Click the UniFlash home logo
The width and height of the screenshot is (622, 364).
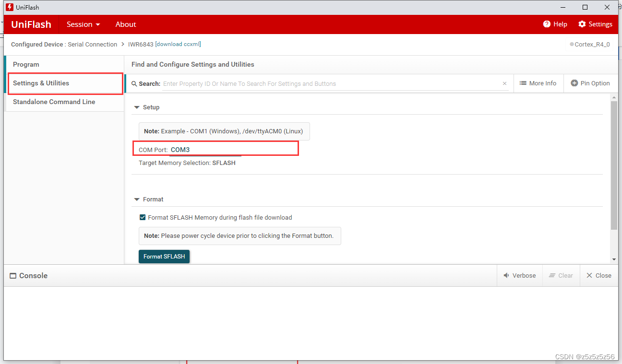click(31, 24)
